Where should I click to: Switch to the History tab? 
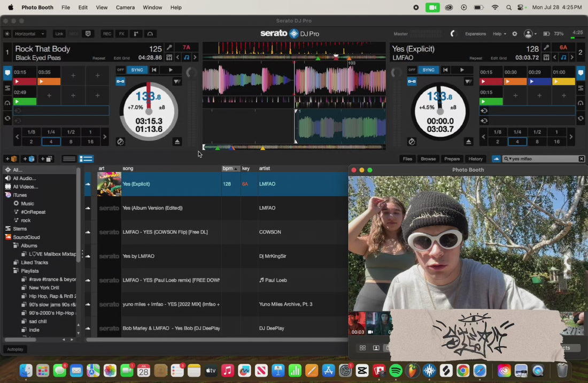point(475,159)
